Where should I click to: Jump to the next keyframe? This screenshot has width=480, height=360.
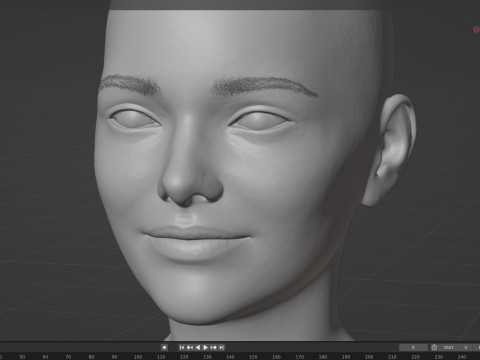[214, 347]
